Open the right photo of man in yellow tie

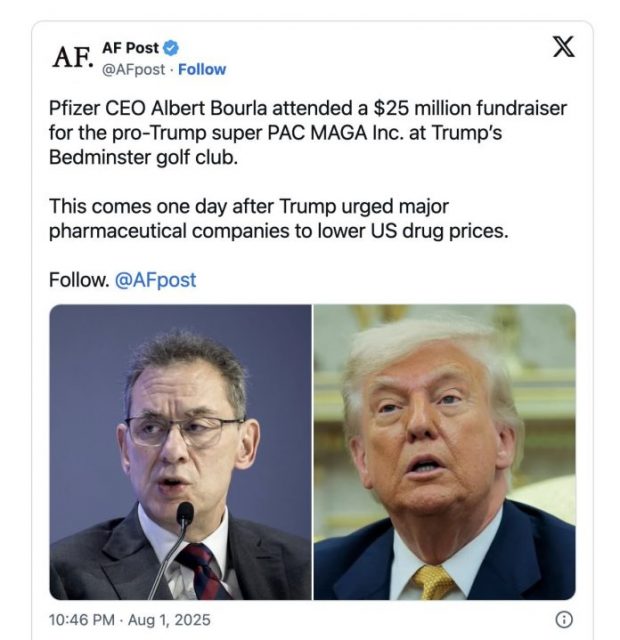(x=445, y=452)
